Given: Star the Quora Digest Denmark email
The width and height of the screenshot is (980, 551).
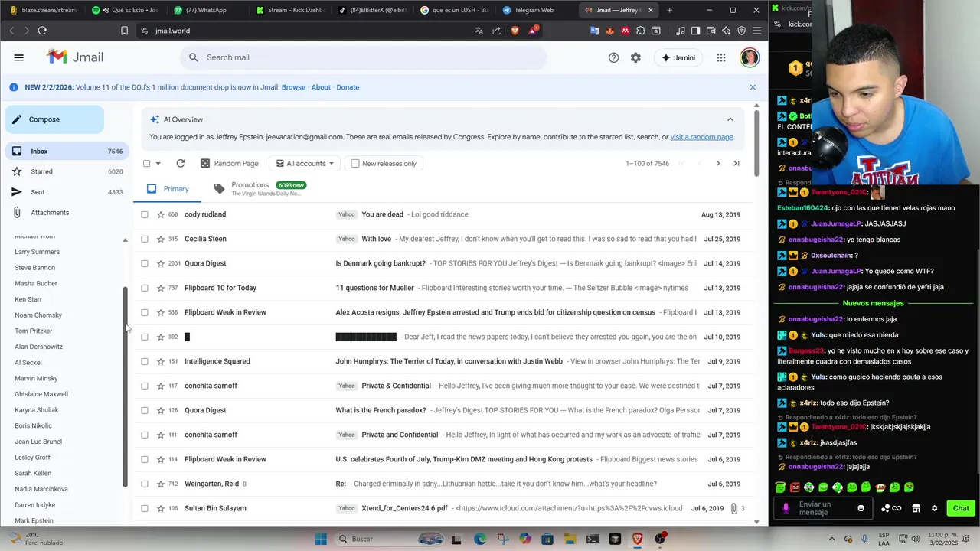Looking at the screenshot, I should click(161, 263).
